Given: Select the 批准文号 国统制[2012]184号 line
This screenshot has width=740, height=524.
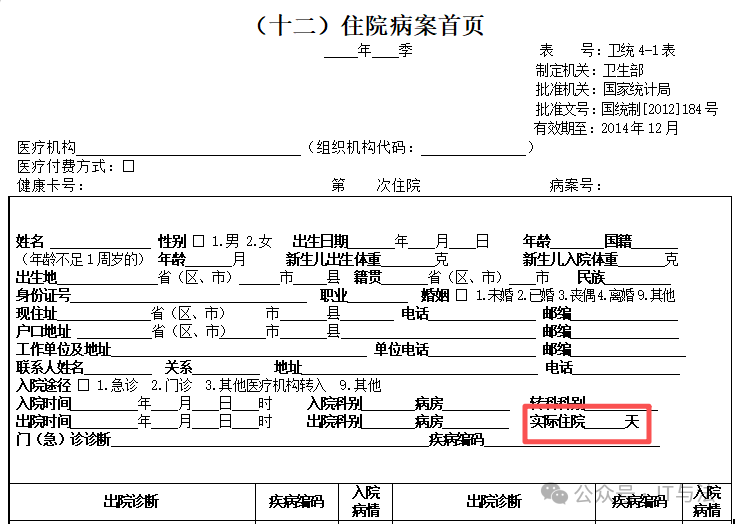Looking at the screenshot, I should 626,109.
